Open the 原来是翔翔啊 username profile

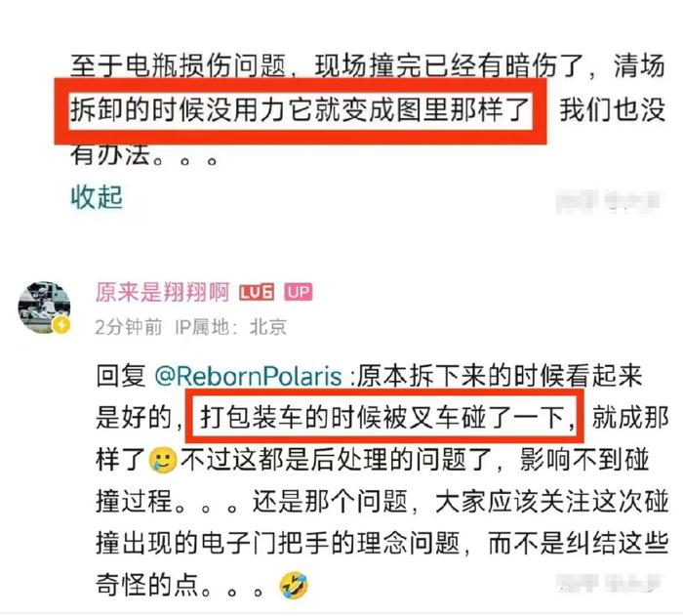tap(162, 292)
